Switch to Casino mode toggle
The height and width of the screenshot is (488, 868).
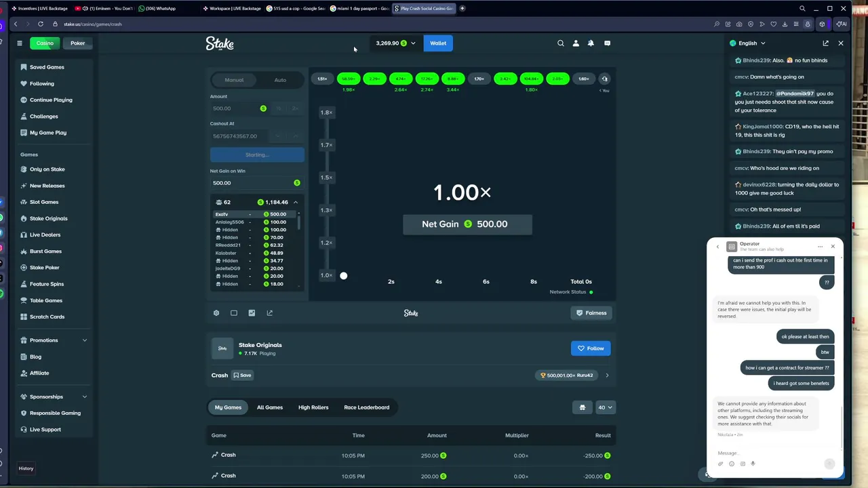point(45,43)
